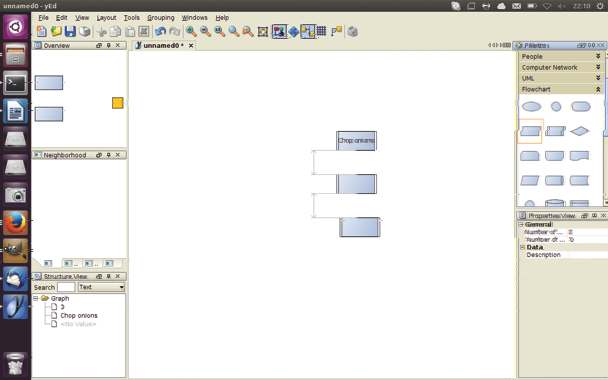608x380 pixels.
Task: Click the Paste clipboard icon
Action: point(130,31)
